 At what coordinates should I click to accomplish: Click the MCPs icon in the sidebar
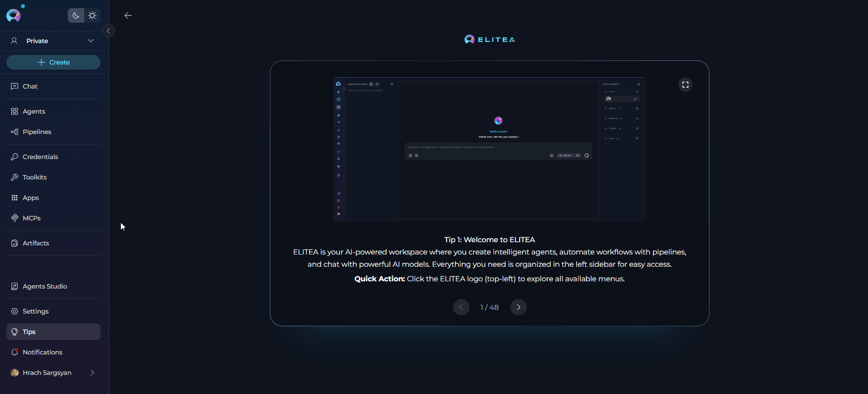pyautogui.click(x=15, y=218)
